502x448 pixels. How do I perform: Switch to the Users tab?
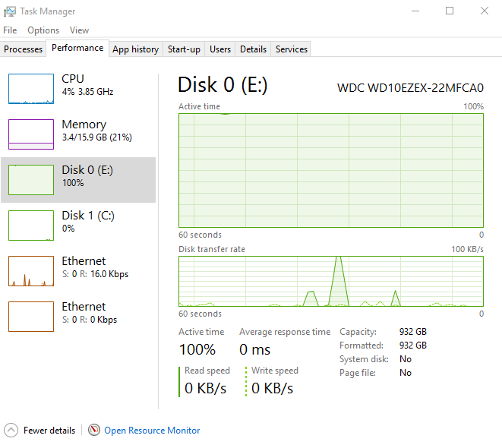pyautogui.click(x=220, y=49)
